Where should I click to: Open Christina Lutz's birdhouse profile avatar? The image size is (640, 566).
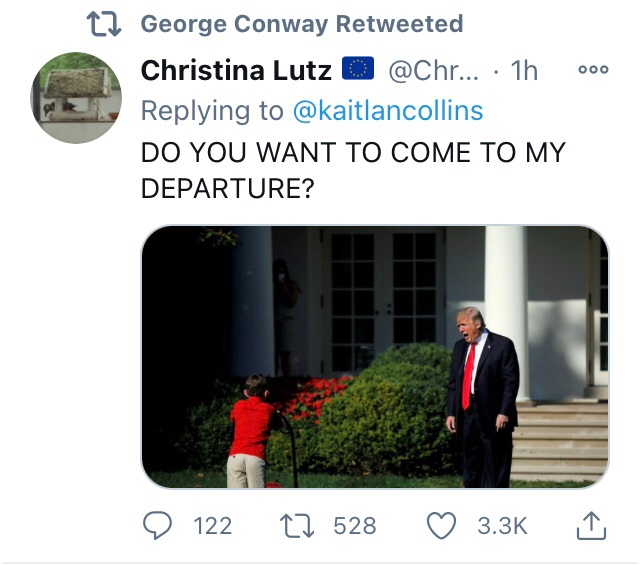pyautogui.click(x=77, y=97)
